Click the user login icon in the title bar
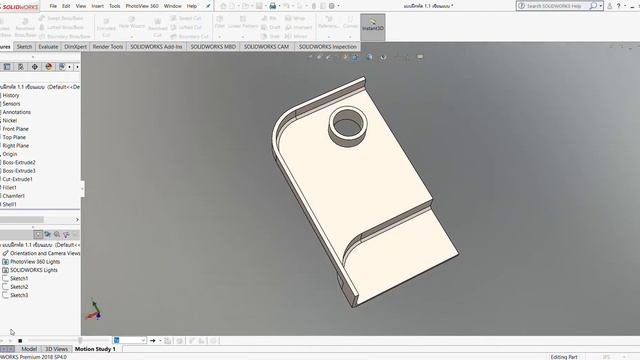This screenshot has height=360, width=640. [x=609, y=6]
